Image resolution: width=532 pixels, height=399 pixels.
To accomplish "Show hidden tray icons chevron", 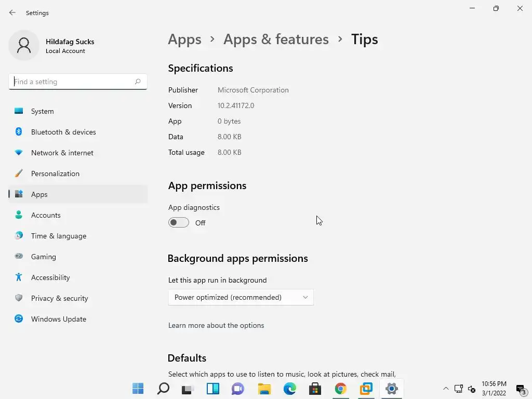I will point(446,389).
